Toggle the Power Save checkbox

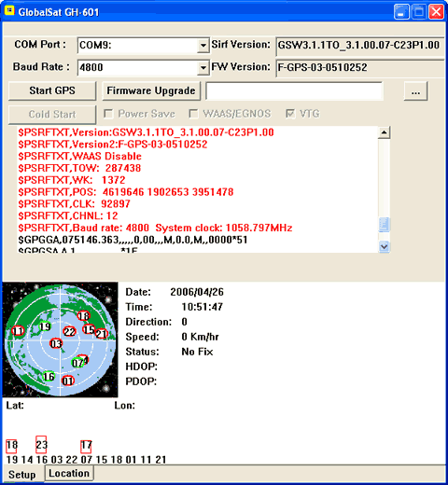tap(108, 114)
